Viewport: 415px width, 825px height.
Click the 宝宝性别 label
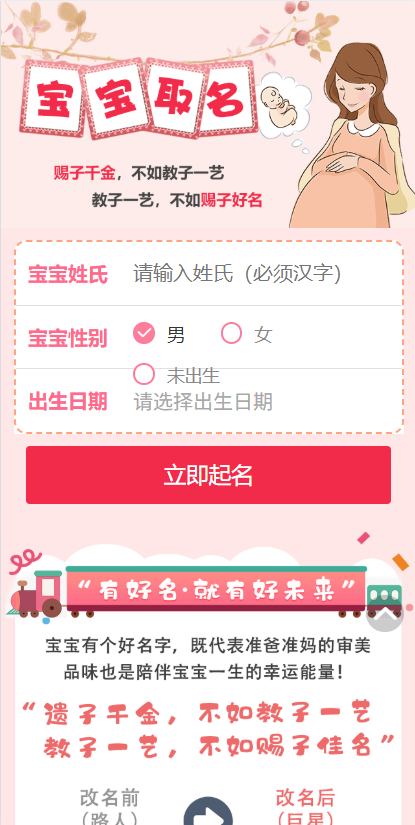pos(67,338)
